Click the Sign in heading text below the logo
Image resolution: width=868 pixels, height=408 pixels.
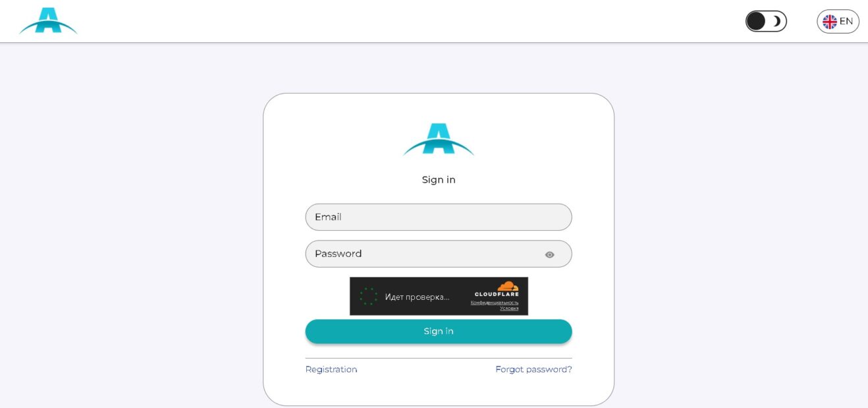(x=439, y=180)
